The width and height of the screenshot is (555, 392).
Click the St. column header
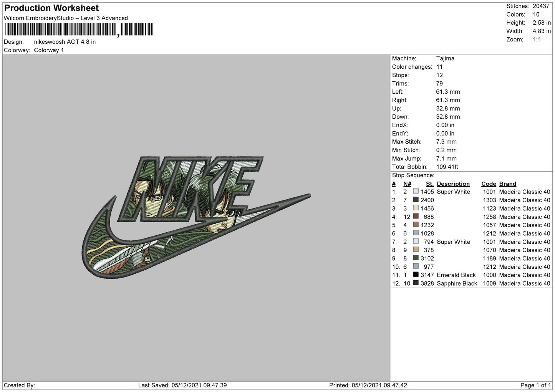(x=429, y=184)
